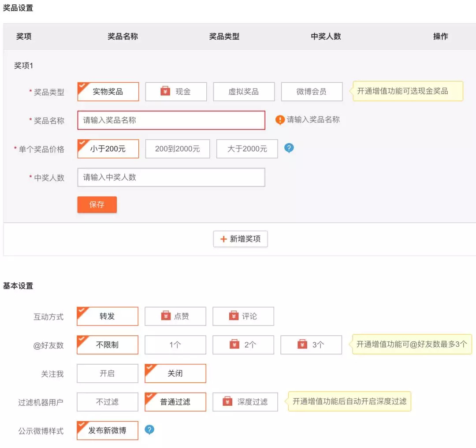The image size is (476, 448).
Task: Click the 公示微博样式 label
Action: (x=41, y=431)
